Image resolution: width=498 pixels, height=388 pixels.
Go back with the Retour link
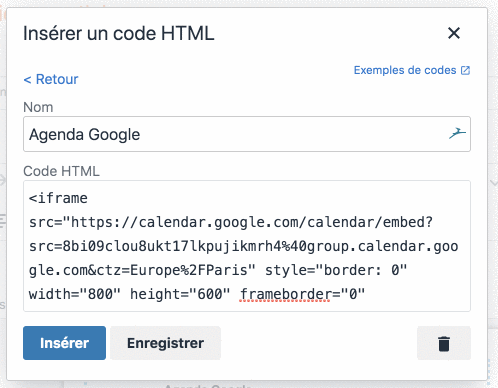51,79
